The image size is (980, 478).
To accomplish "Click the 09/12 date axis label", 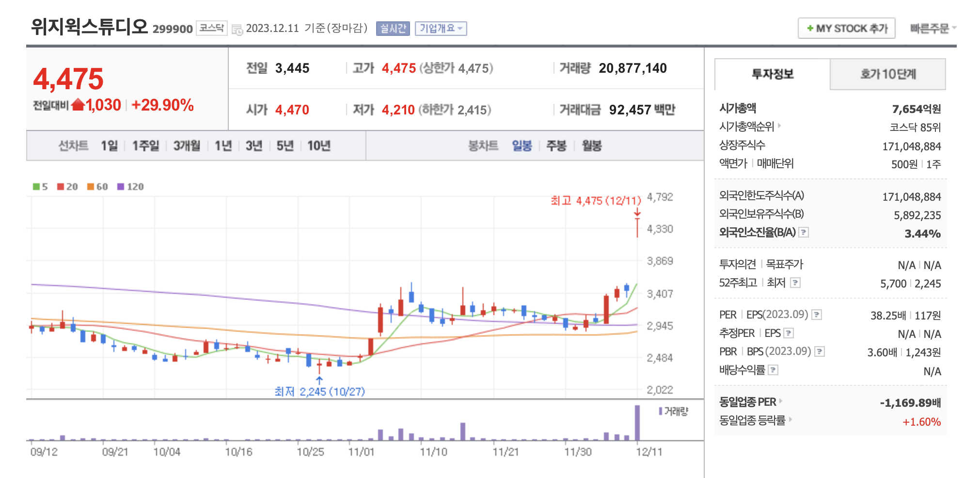I will (44, 452).
